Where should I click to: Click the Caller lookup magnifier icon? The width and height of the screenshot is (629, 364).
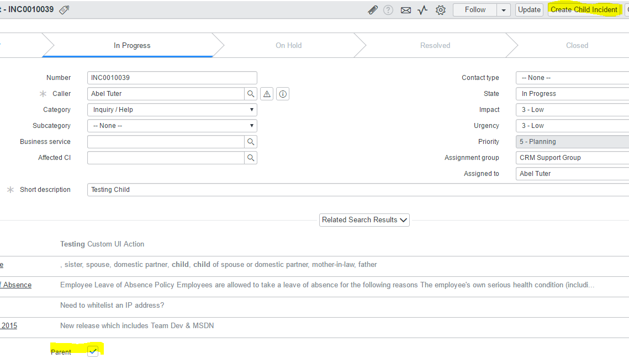pos(251,94)
